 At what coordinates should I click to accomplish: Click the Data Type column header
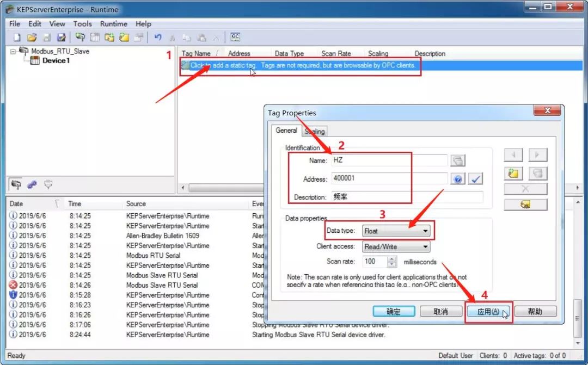[x=294, y=54]
